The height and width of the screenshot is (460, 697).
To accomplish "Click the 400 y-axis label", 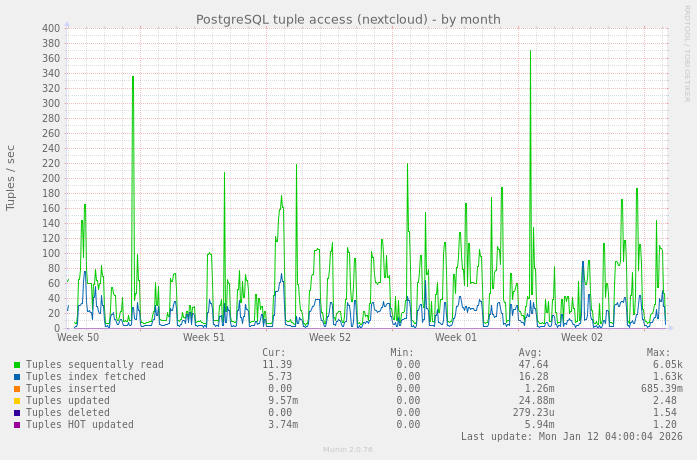I will pos(51,28).
